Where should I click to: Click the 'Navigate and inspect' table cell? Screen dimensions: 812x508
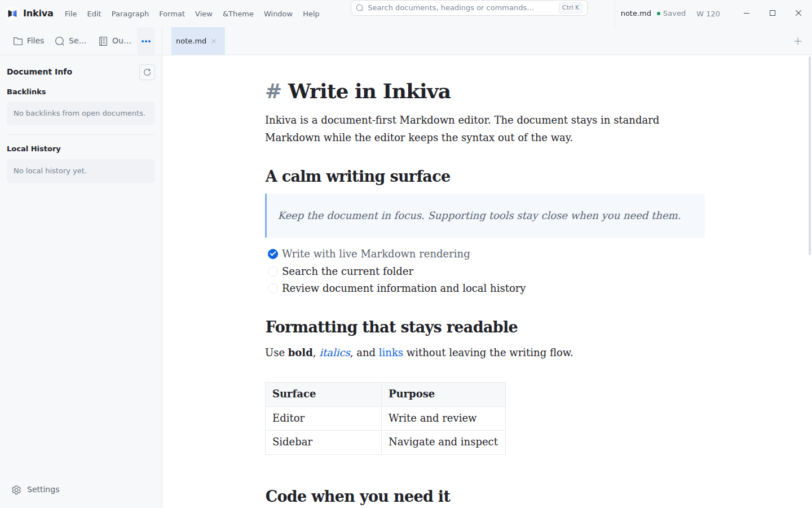[443, 442]
